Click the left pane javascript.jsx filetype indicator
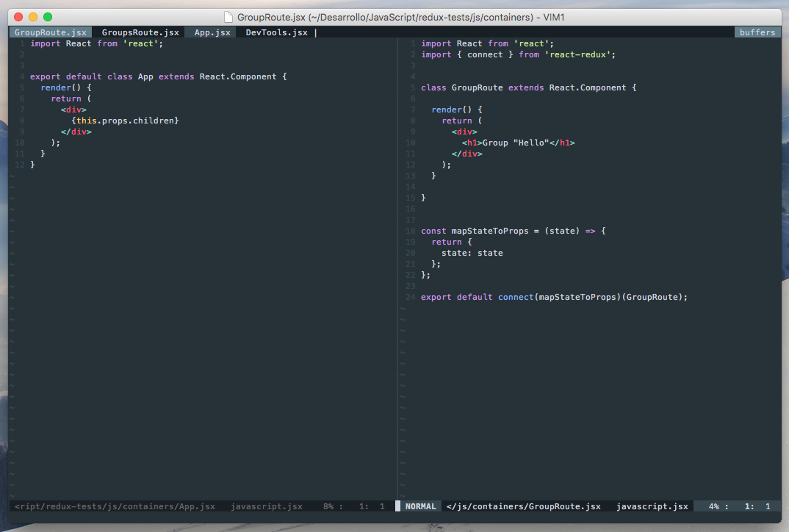 click(x=267, y=506)
